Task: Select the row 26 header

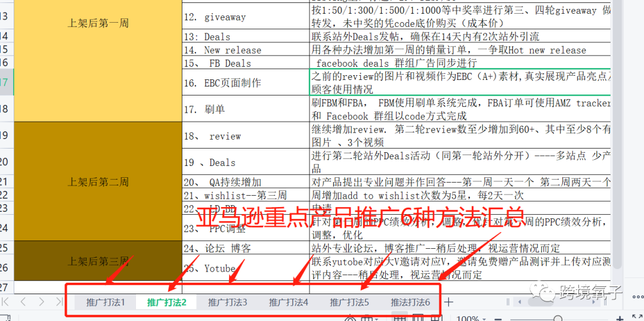Action: point(7,267)
